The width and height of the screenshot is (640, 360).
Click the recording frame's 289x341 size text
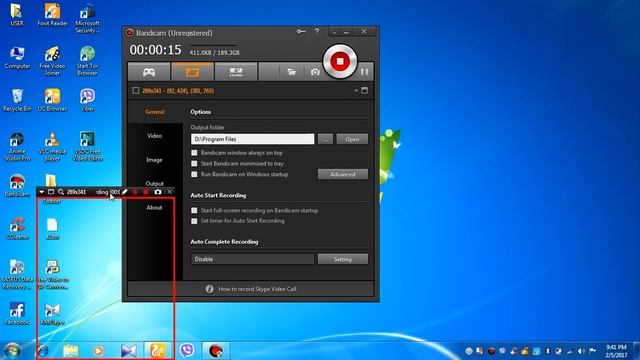click(76, 192)
